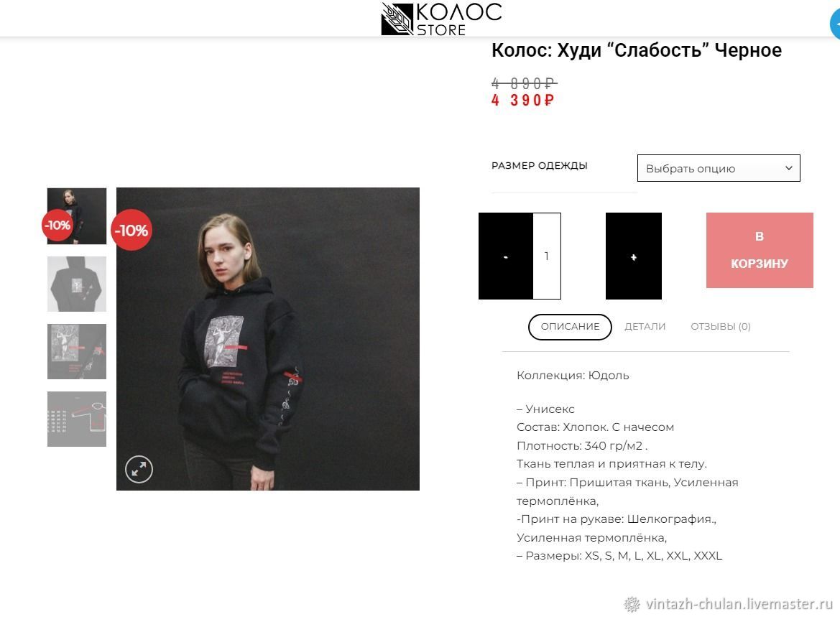Switch to the Детали tab
840x617 pixels.
[645, 327]
